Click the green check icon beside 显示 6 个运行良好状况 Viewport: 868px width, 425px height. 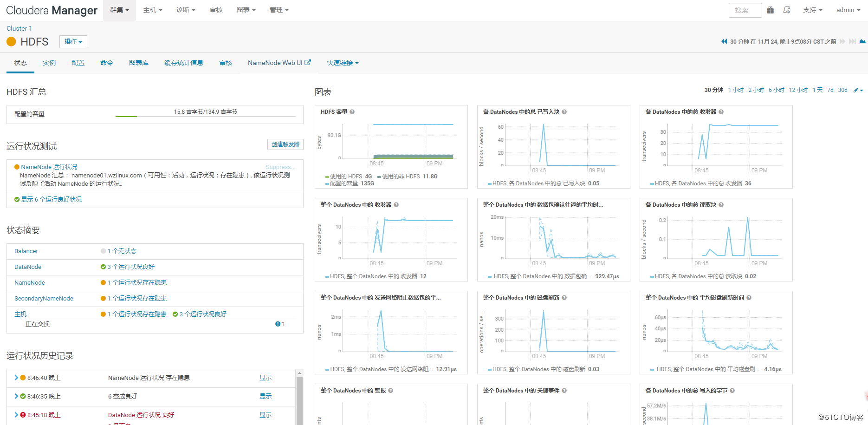click(x=17, y=199)
